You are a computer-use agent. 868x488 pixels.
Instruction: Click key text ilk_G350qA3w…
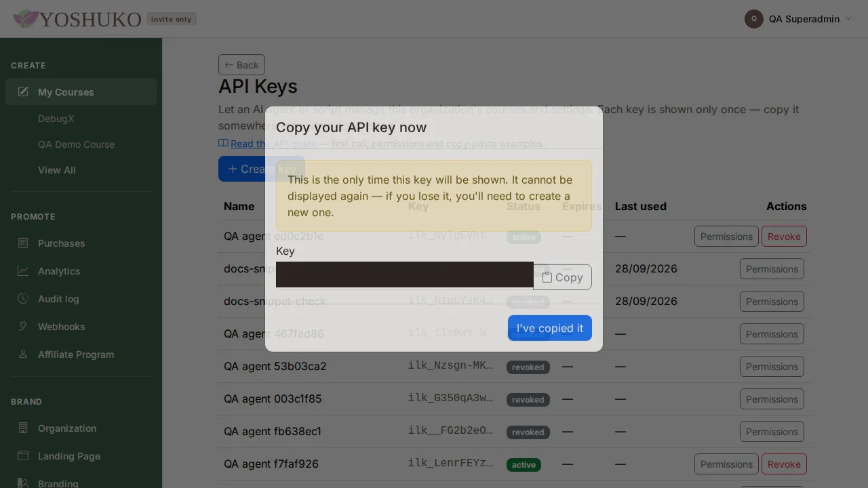[x=450, y=398]
